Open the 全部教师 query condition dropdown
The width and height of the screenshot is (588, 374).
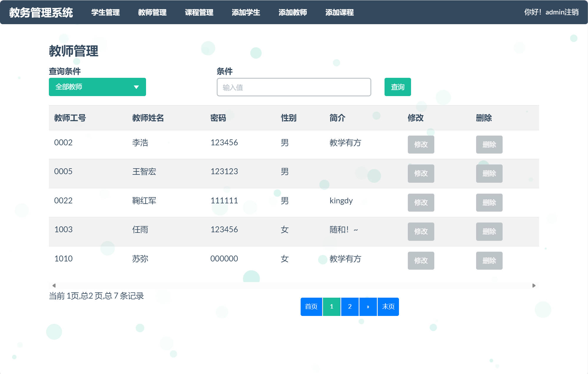pyautogui.click(x=97, y=87)
